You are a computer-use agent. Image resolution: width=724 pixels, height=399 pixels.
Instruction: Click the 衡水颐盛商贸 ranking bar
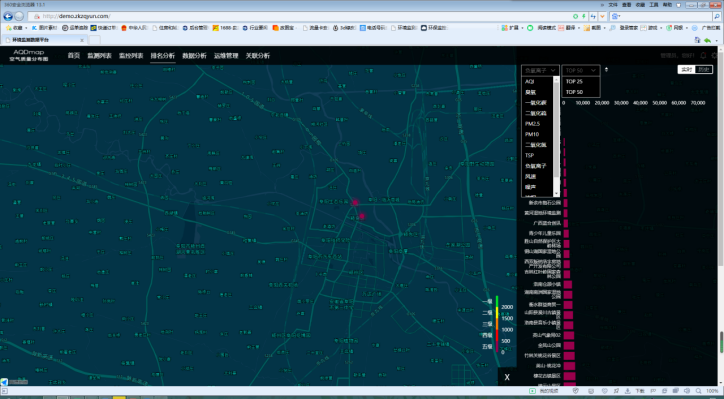568,305
